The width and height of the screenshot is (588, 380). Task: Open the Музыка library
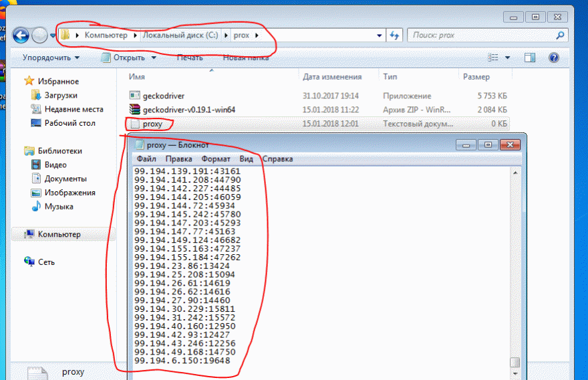[x=59, y=206]
